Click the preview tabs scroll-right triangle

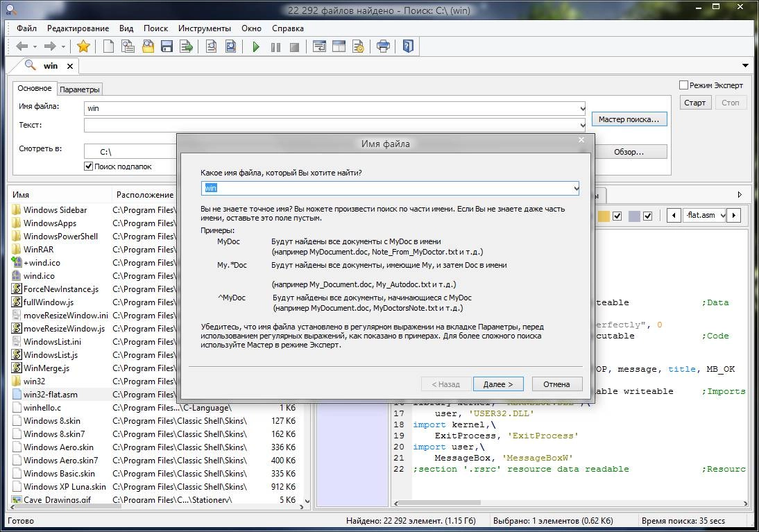739,195
